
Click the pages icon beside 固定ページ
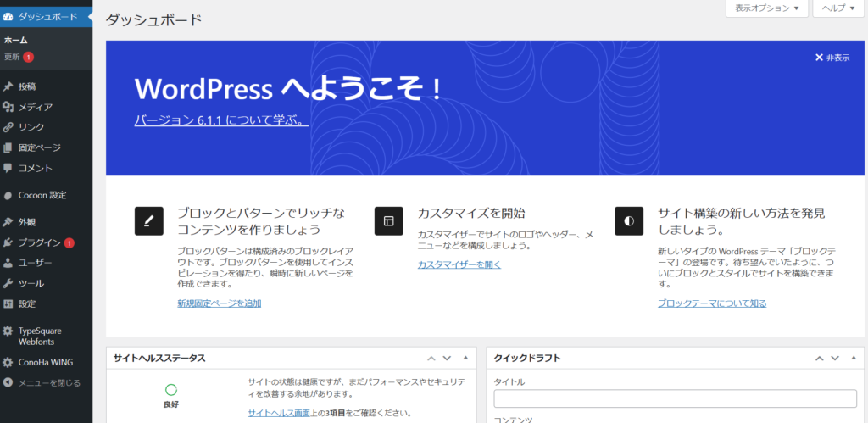pos(8,147)
